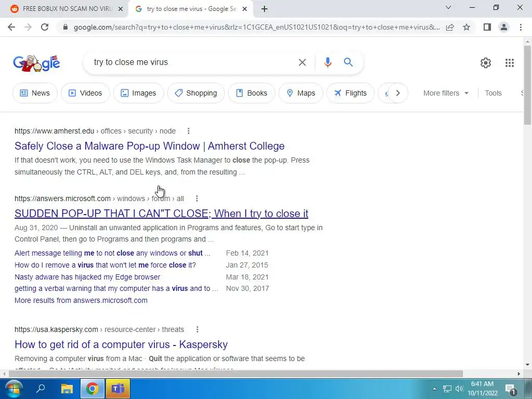Screen dimensions: 532x399
Task: Filter results by Maps
Action: point(301,93)
